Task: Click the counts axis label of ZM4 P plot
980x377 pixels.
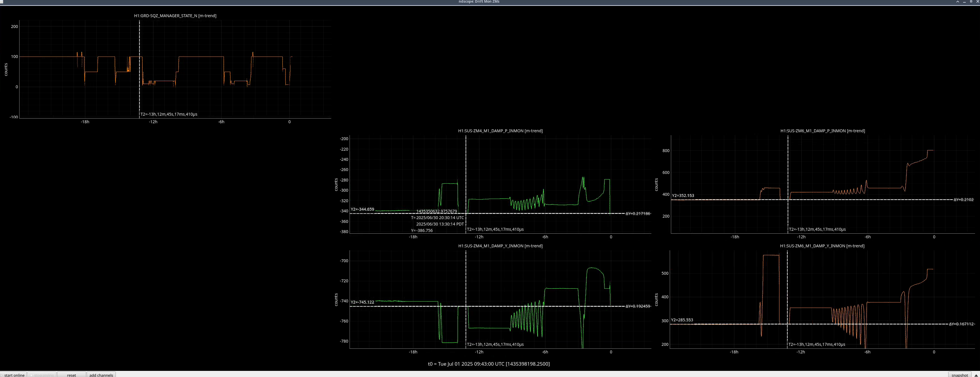Action: [x=336, y=185]
